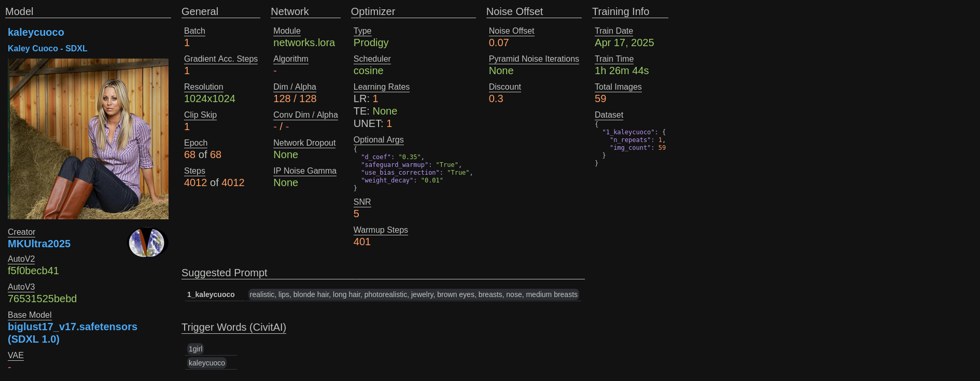Select the 1girl trigger word tag
The width and height of the screenshot is (980, 381).
[195, 349]
